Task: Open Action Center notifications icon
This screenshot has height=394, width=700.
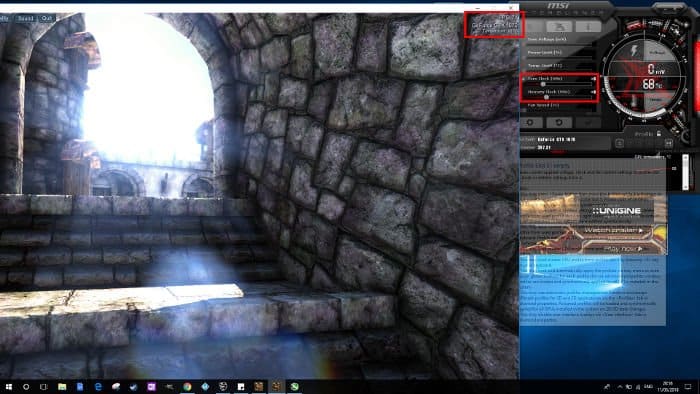Action: 688,386
